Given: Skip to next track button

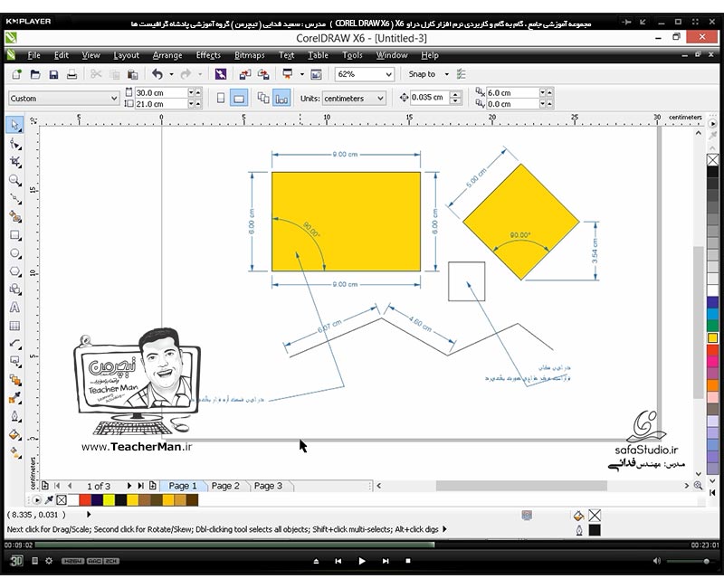Looking at the screenshot, I should tap(386, 561).
